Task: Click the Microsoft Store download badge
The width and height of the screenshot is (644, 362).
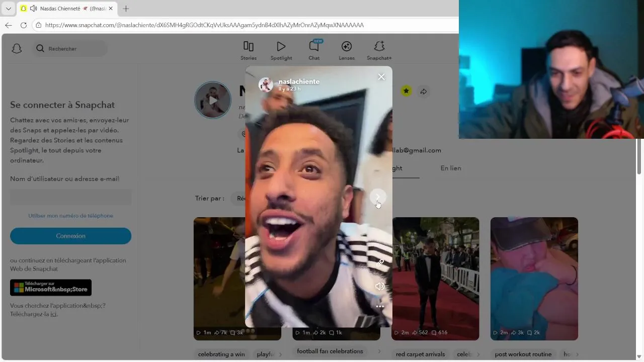Action: 51,288
